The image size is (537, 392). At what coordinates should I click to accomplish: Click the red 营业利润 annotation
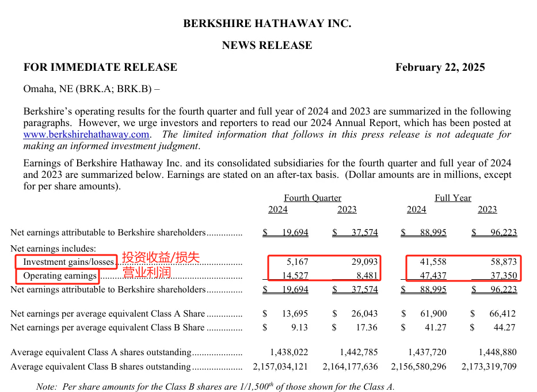click(147, 272)
